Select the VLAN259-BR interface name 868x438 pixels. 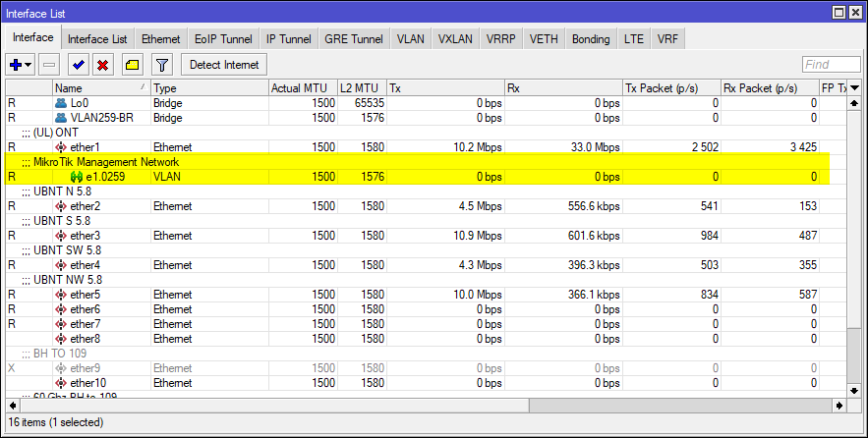pyautogui.click(x=102, y=118)
